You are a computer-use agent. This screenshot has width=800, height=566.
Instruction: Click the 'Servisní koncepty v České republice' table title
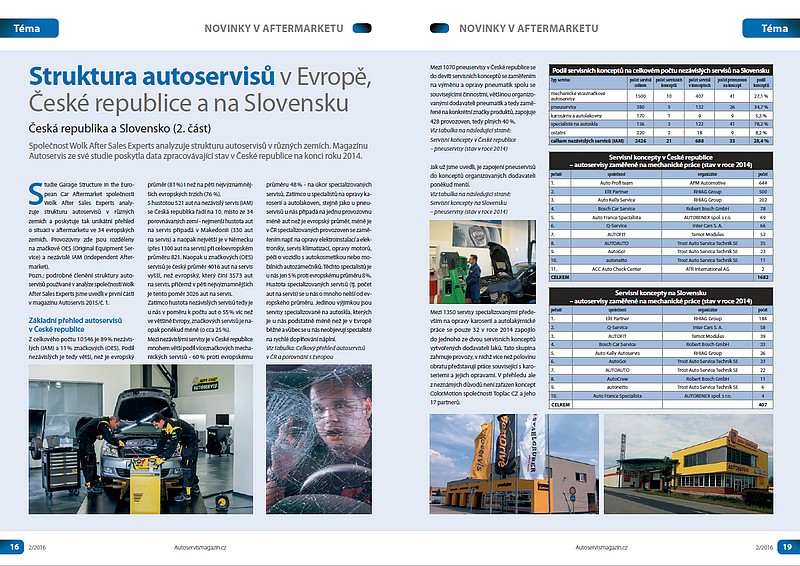coord(661,161)
